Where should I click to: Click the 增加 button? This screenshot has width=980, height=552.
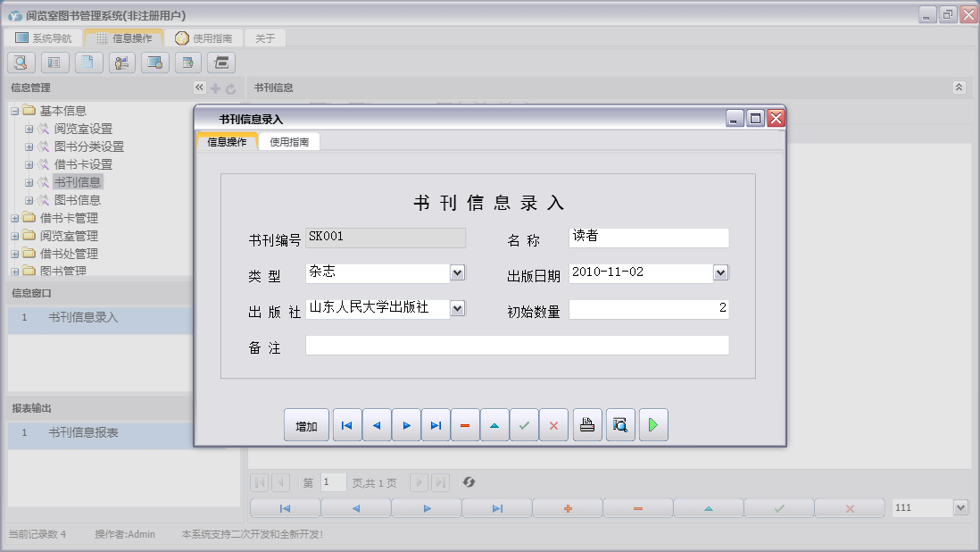tap(306, 426)
